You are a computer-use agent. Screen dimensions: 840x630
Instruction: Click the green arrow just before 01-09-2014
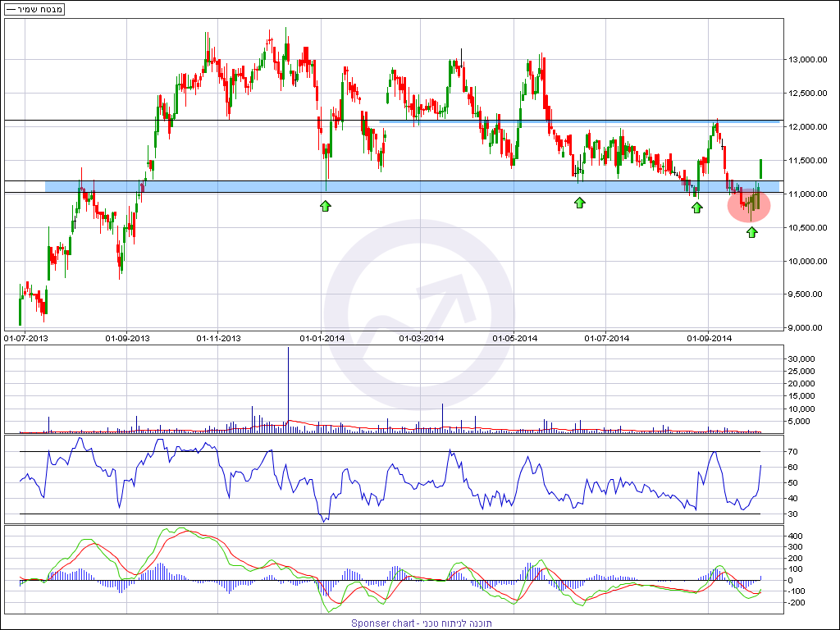coord(696,207)
